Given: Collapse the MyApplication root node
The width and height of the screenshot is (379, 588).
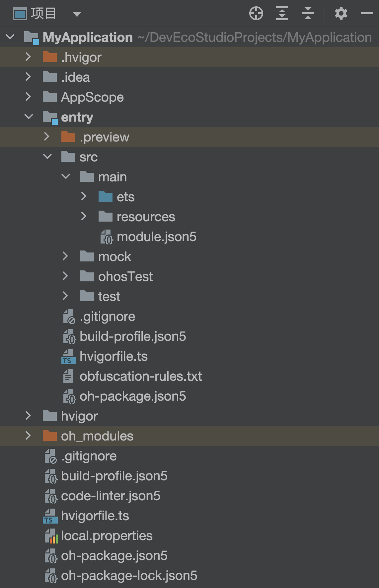Looking at the screenshot, I should point(10,37).
